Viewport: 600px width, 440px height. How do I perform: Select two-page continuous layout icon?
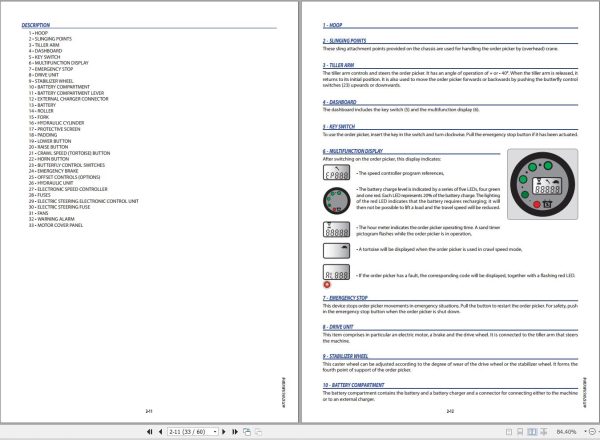544,432
